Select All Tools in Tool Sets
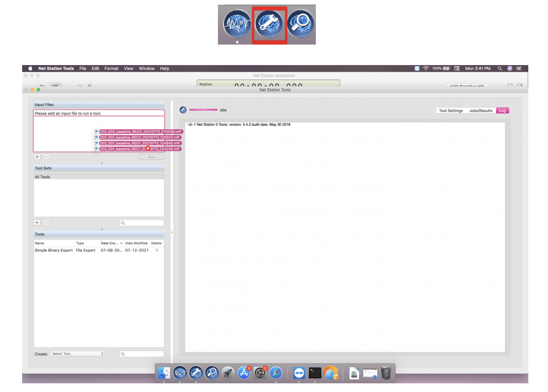Viewport: 548px width, 392px height. 99,177
